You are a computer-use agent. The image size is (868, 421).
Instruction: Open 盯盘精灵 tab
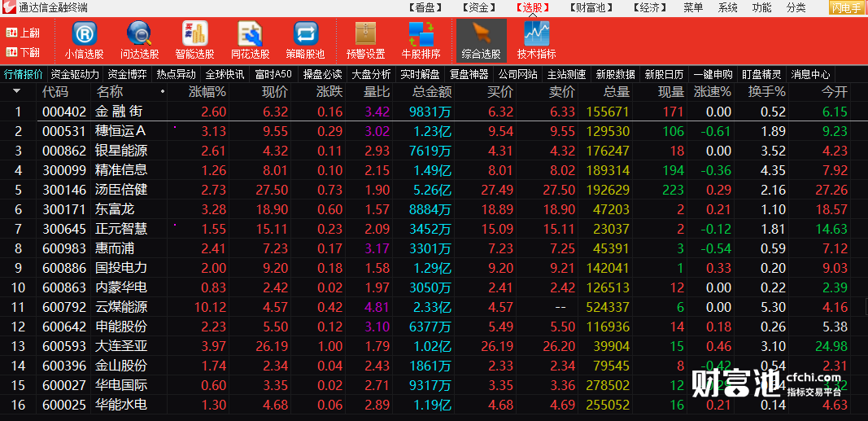(x=761, y=75)
